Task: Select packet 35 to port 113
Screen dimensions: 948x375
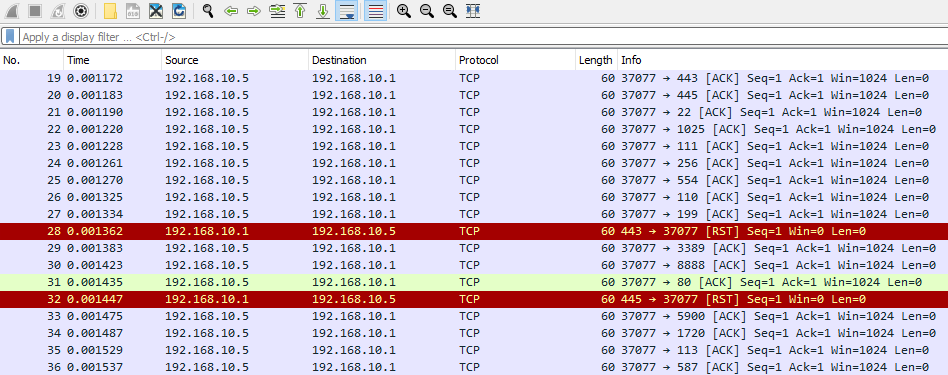Action: tap(474, 350)
